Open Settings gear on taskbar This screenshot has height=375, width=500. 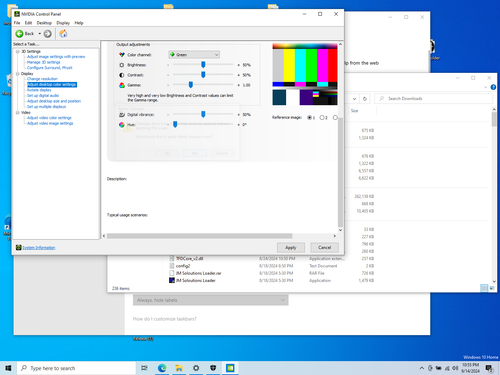[196, 368]
